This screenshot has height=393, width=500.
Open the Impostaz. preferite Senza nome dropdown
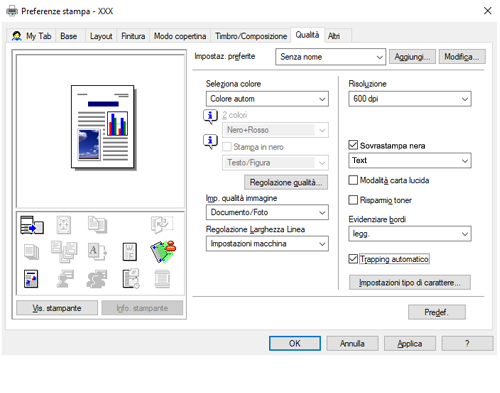(331, 57)
